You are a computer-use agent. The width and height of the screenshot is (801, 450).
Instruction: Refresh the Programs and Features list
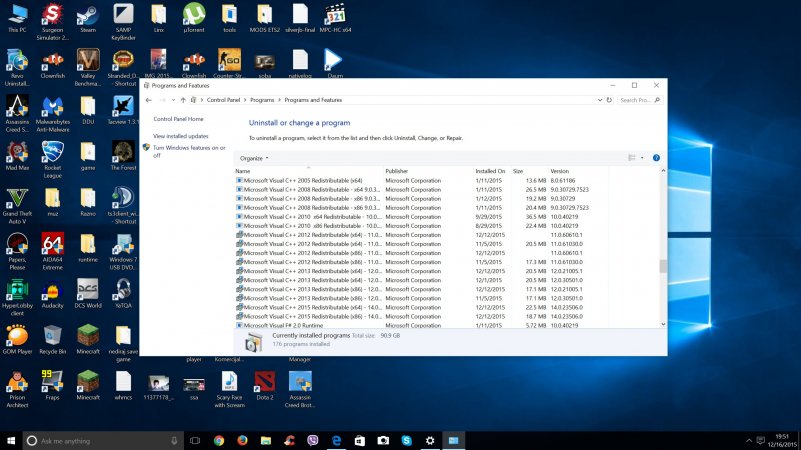609,100
